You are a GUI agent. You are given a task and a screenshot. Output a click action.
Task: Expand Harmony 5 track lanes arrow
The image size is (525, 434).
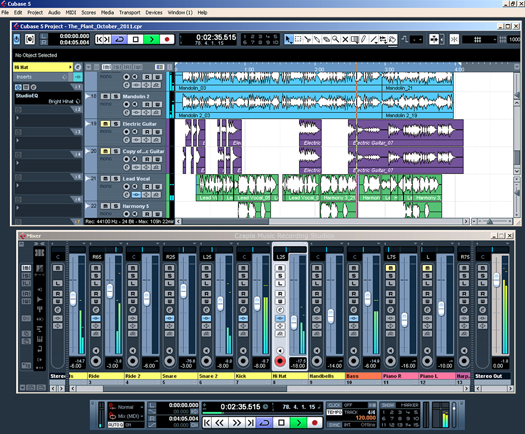[88, 206]
